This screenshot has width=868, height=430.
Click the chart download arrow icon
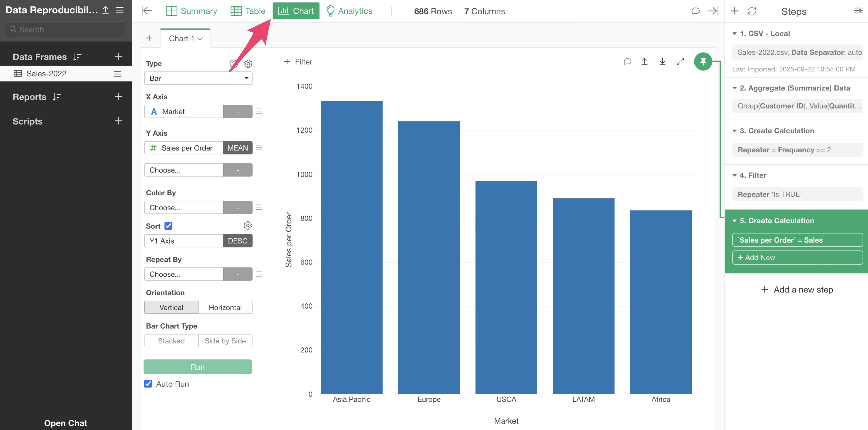[x=662, y=61]
